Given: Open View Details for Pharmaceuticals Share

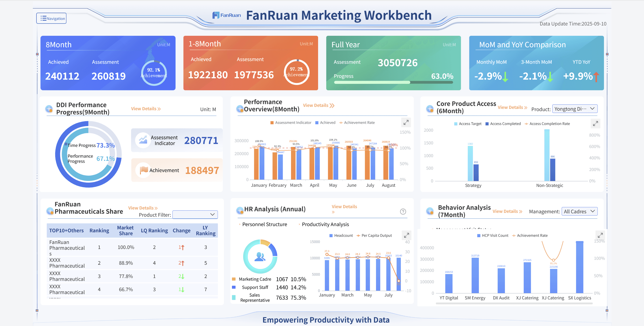Looking at the screenshot, I should [143, 208].
